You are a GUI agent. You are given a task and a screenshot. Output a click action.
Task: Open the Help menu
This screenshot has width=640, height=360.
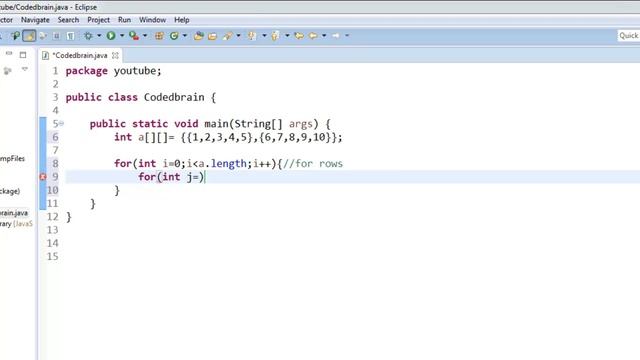point(182,20)
